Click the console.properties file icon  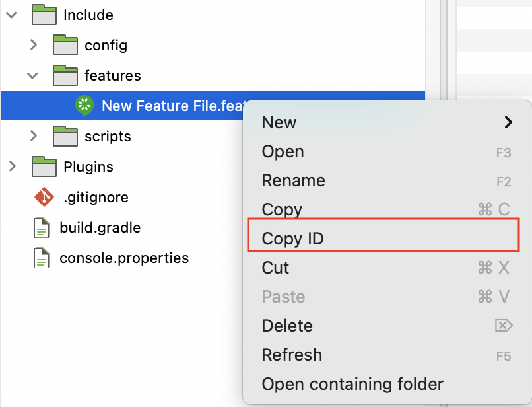(42, 258)
